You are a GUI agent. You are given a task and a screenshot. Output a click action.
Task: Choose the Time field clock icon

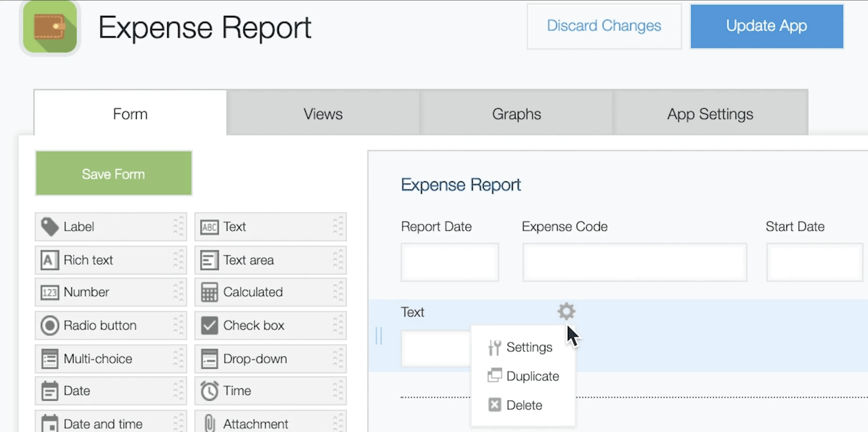point(209,391)
